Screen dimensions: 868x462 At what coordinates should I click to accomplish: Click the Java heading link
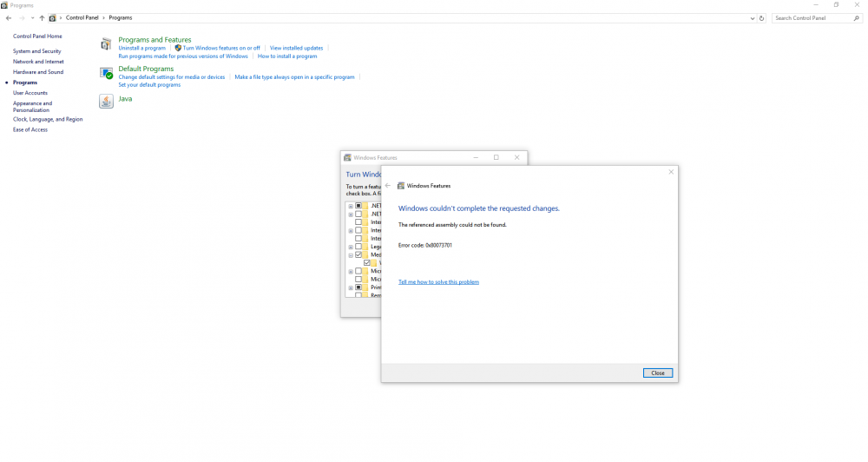125,99
